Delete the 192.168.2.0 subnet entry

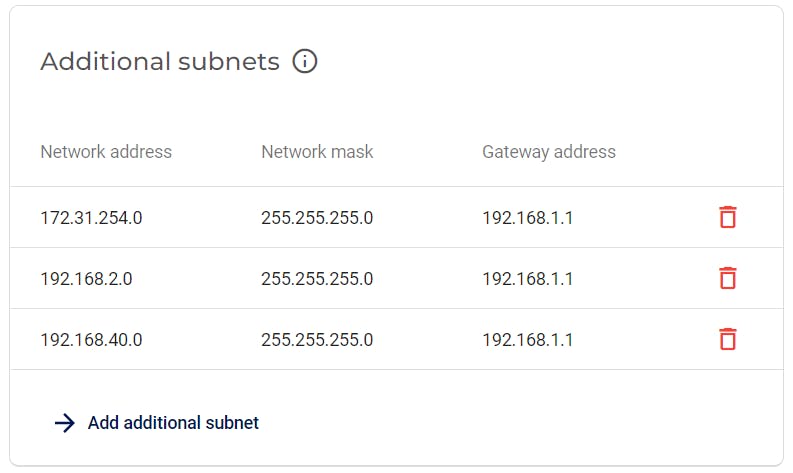[728, 278]
